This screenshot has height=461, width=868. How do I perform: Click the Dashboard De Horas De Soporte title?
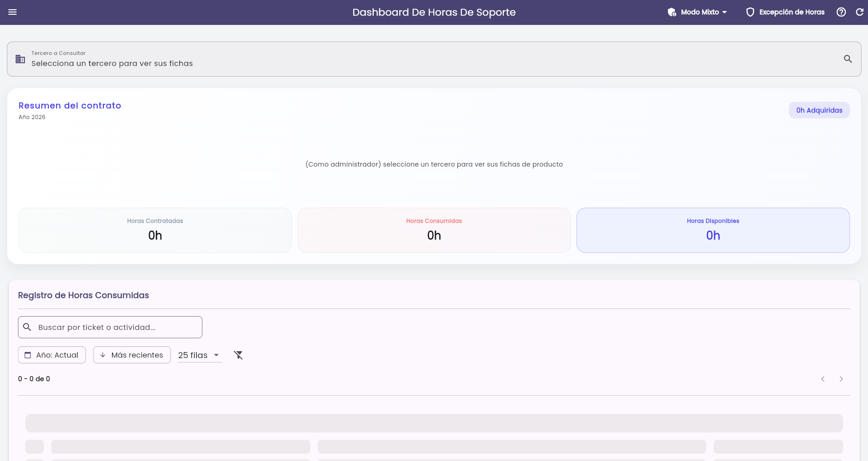click(x=434, y=12)
